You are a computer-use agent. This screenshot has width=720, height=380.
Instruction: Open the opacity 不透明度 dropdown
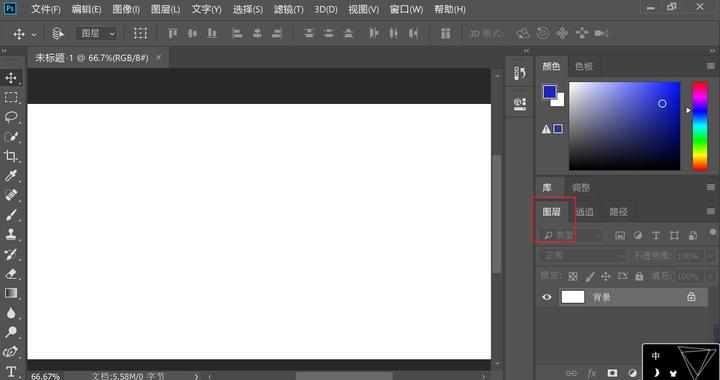[711, 256]
